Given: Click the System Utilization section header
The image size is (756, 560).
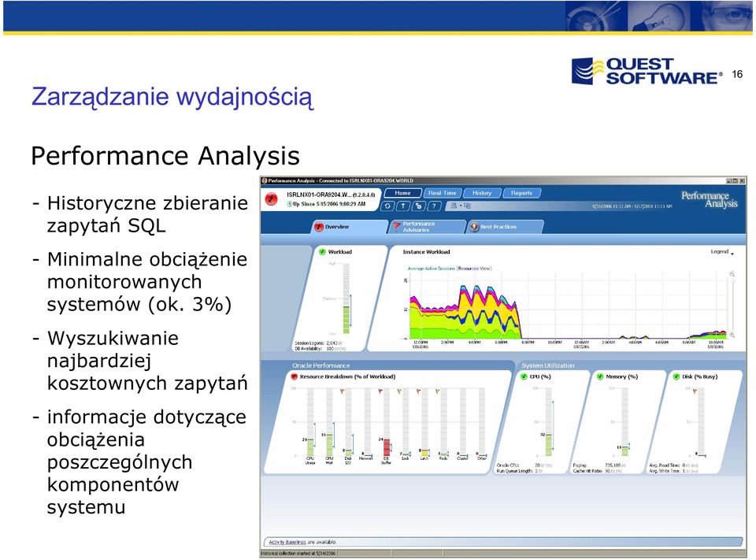Looking at the screenshot, I should pos(548,365).
